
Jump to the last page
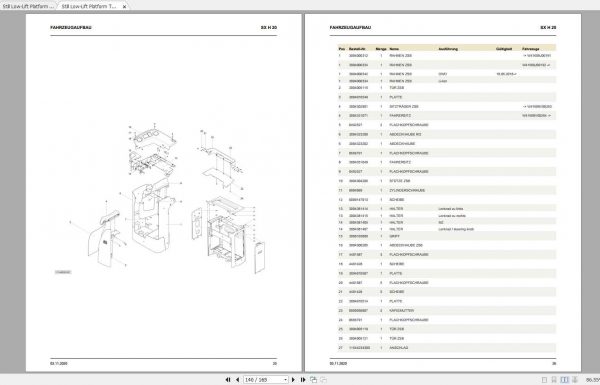pos(303,380)
